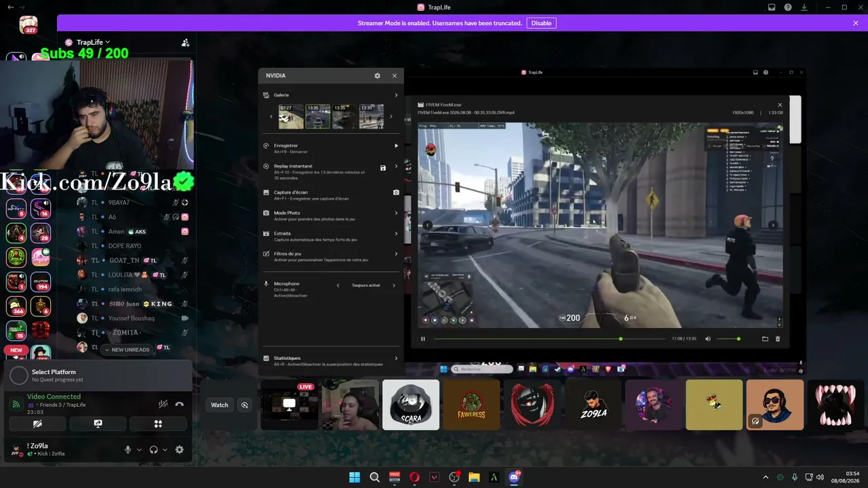Select the ZO9LA logo participant tile
The height and width of the screenshot is (488, 868).
click(x=593, y=405)
